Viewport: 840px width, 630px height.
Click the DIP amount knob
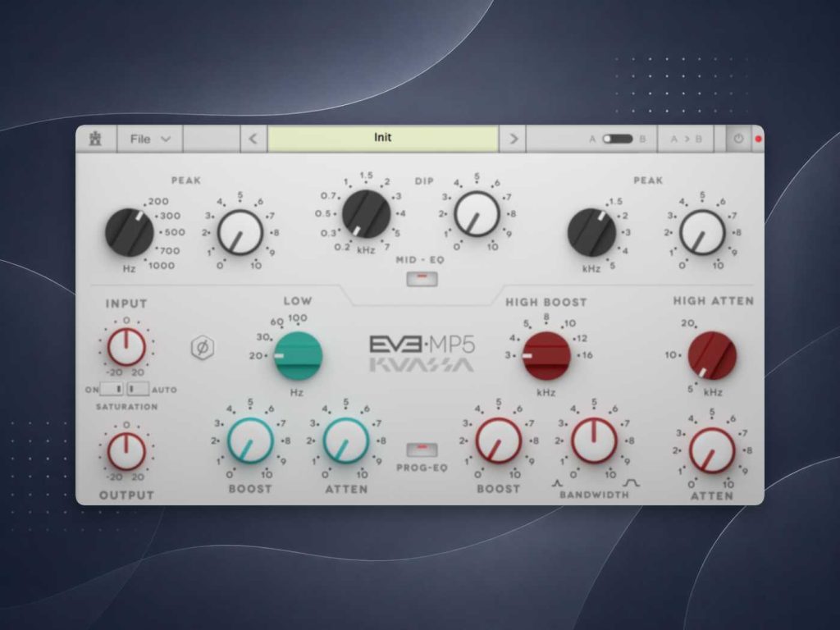pyautogui.click(x=477, y=214)
